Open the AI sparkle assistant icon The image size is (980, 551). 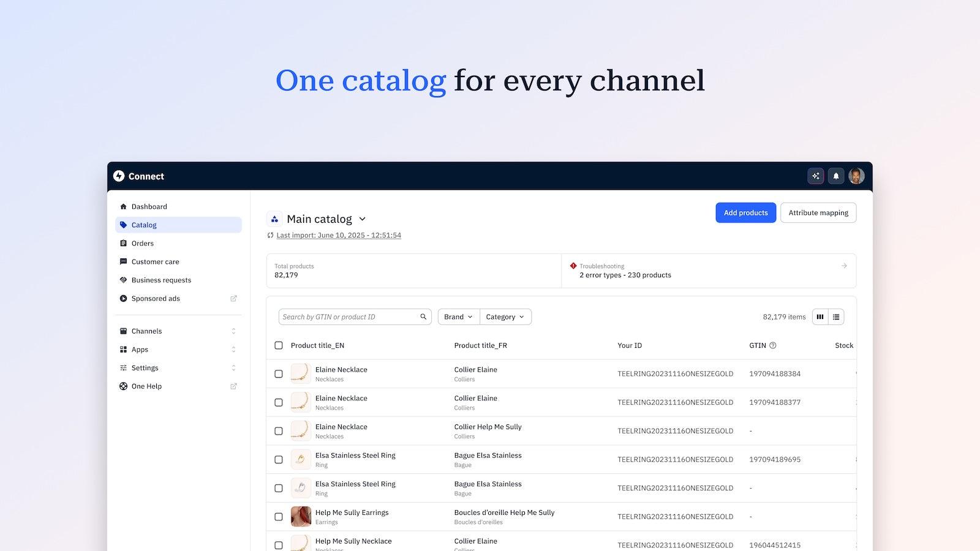(816, 176)
